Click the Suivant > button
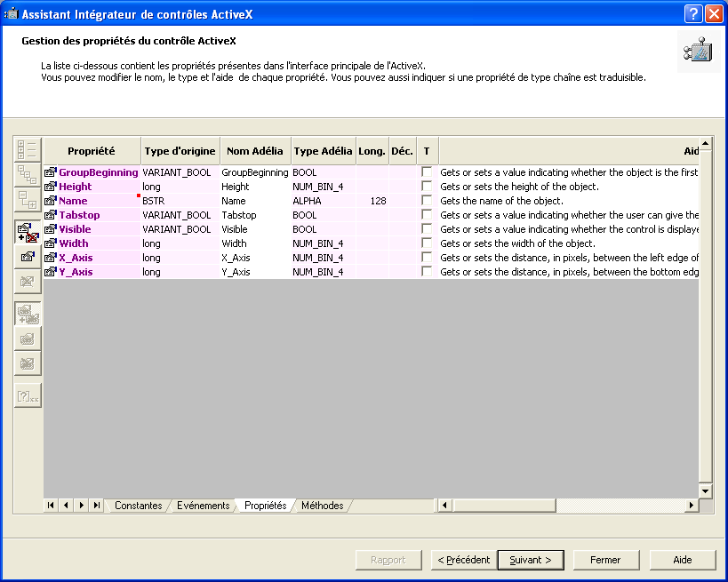This screenshot has height=582, width=728. click(530, 560)
